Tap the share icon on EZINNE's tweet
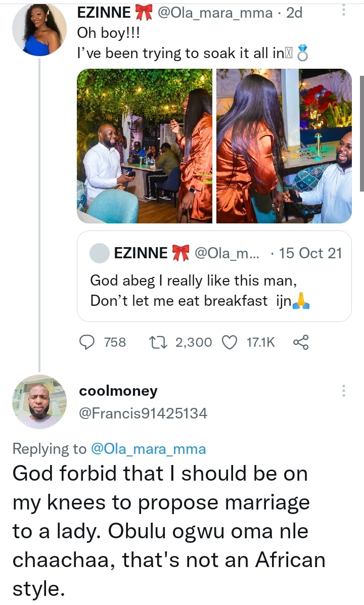Screen dimensions: 364x605 pos(300,343)
